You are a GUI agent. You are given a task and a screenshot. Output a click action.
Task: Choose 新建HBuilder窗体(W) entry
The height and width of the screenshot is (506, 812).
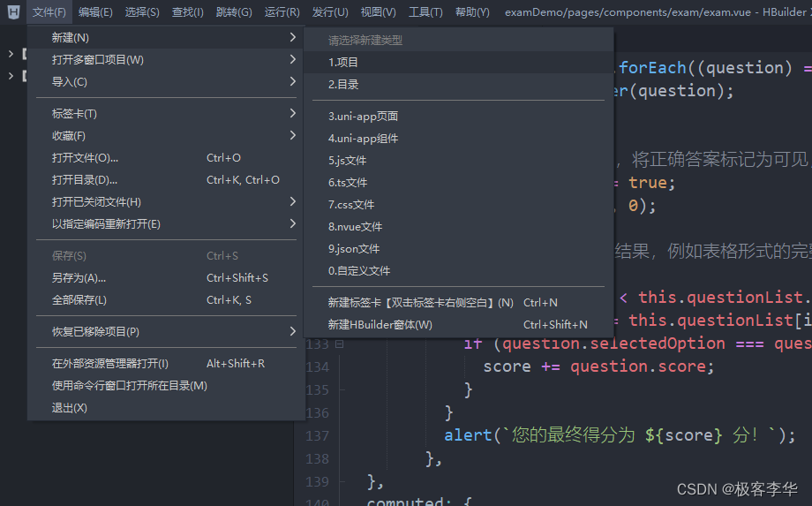pos(458,325)
